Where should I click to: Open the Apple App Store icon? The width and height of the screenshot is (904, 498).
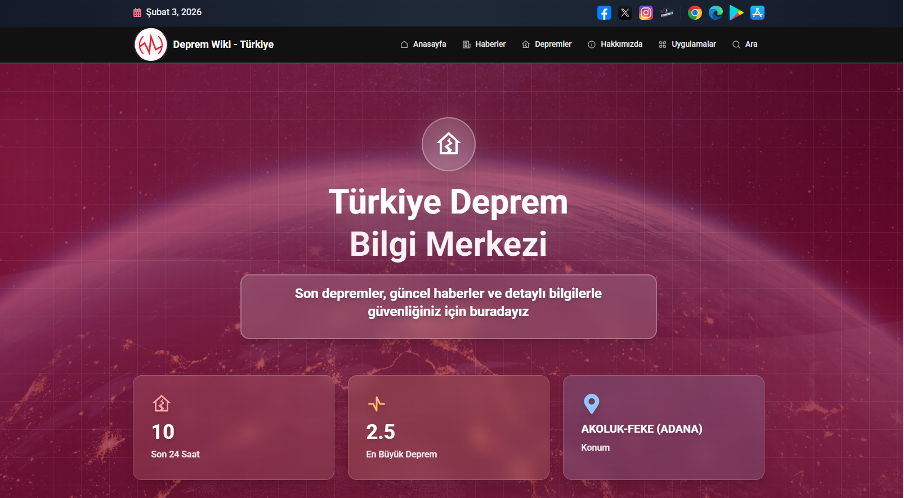(x=757, y=13)
